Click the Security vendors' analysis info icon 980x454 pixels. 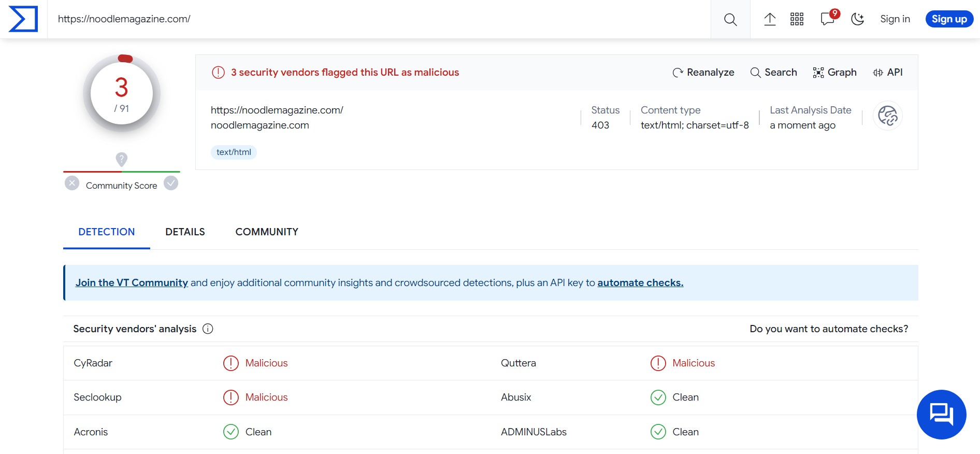(x=208, y=329)
